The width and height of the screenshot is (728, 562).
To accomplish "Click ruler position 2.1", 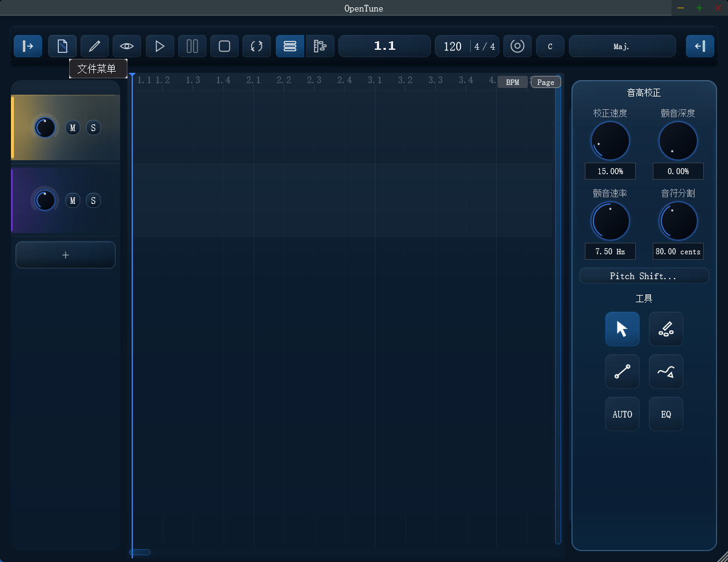I will (x=254, y=80).
